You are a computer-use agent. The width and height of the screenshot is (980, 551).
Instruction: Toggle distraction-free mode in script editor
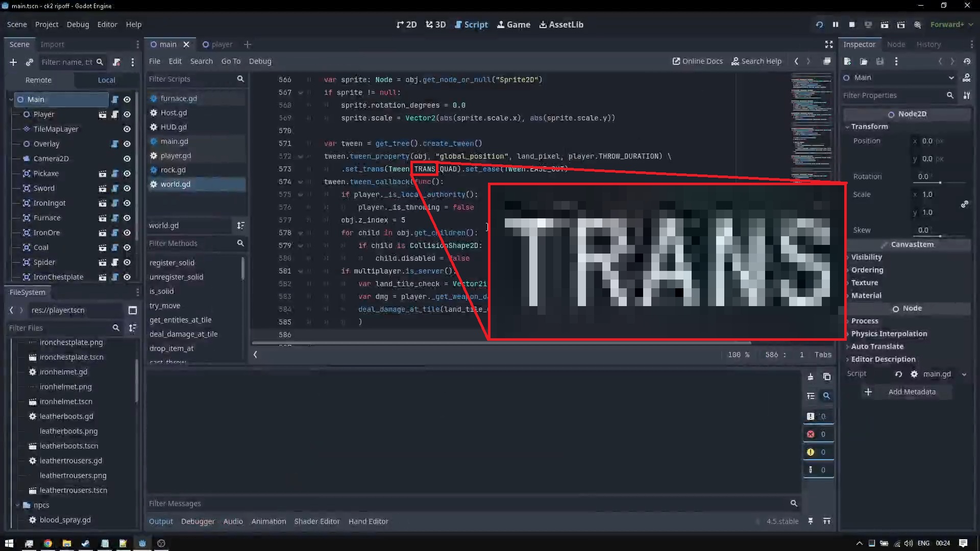[x=829, y=44]
